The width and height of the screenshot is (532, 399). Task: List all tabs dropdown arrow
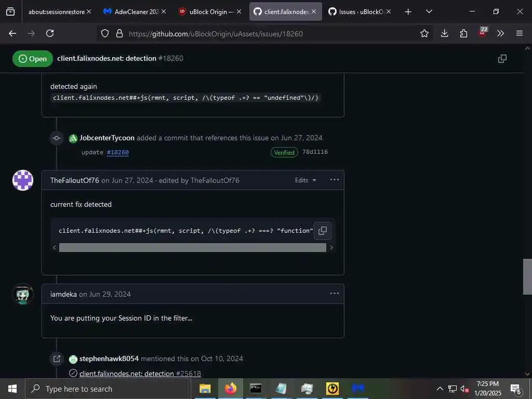tap(429, 11)
